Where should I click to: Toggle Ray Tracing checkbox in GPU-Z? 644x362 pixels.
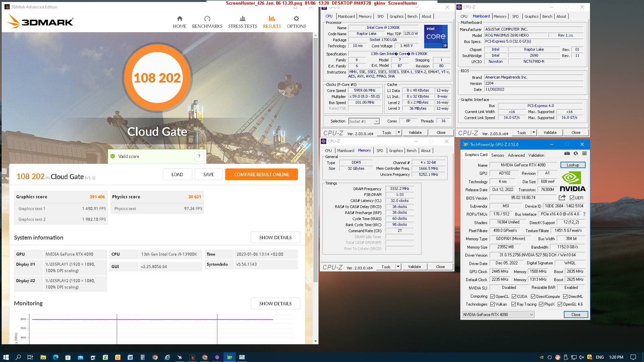[513, 304]
